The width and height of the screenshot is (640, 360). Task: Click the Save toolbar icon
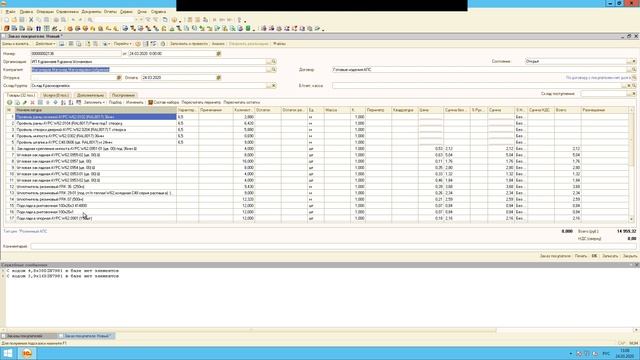point(22,20)
